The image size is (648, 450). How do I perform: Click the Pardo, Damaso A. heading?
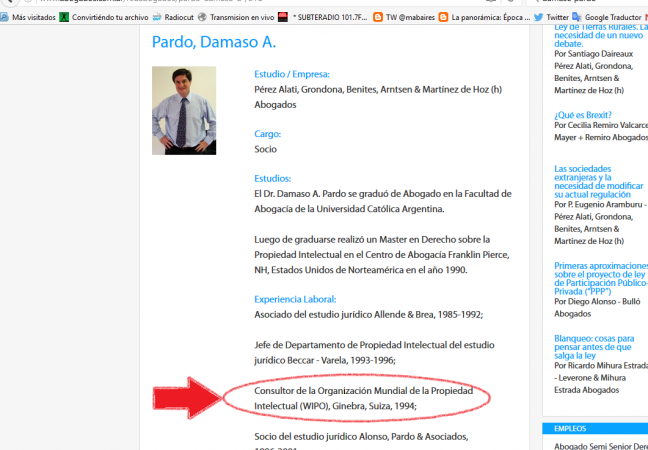pyautogui.click(x=214, y=42)
